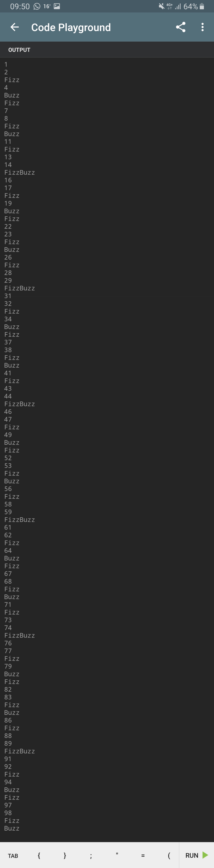Tap the image notification icon in status bar
Image resolution: width=214 pixels, height=868 pixels.
coord(57,6)
